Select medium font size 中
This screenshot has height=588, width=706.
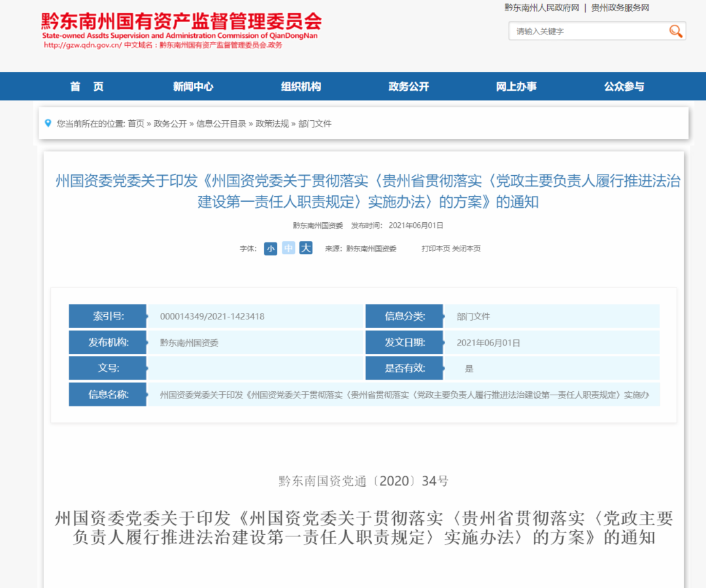(288, 249)
